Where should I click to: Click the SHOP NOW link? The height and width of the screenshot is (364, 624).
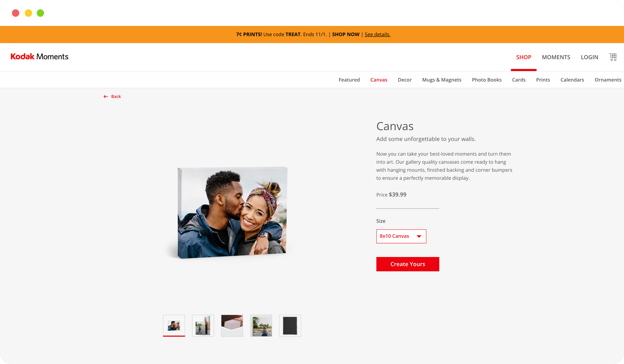(x=346, y=34)
